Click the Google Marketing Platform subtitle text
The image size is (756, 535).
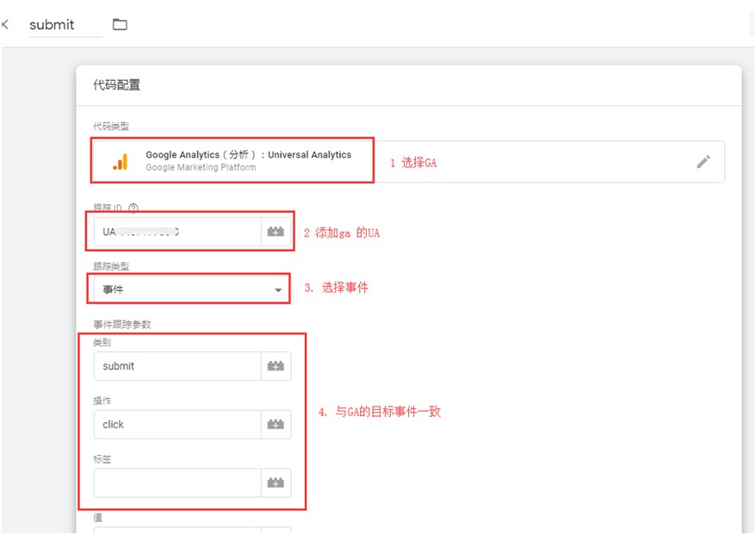(x=201, y=167)
